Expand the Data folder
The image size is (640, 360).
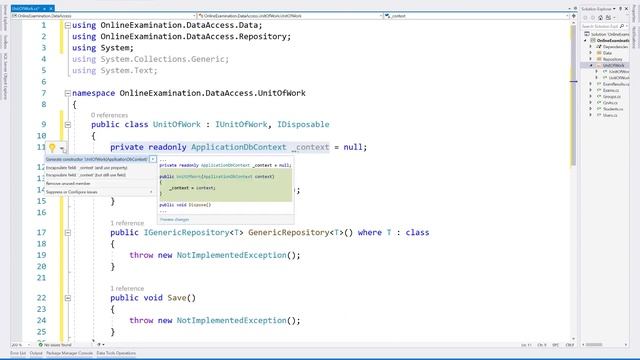[x=591, y=53]
